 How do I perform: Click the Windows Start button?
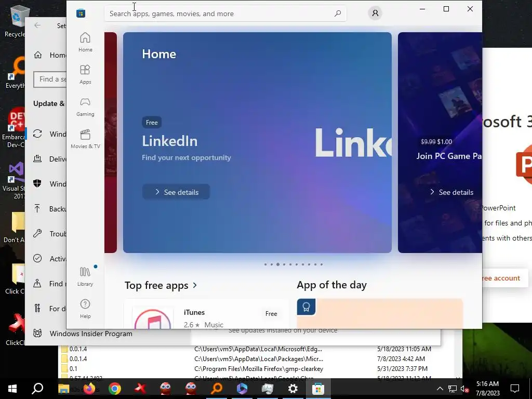coord(12,389)
